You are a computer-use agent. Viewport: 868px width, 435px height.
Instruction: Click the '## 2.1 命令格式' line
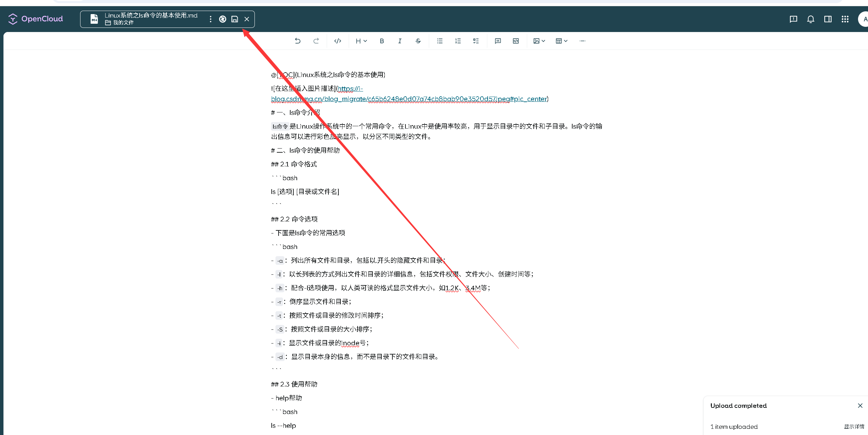coord(294,164)
